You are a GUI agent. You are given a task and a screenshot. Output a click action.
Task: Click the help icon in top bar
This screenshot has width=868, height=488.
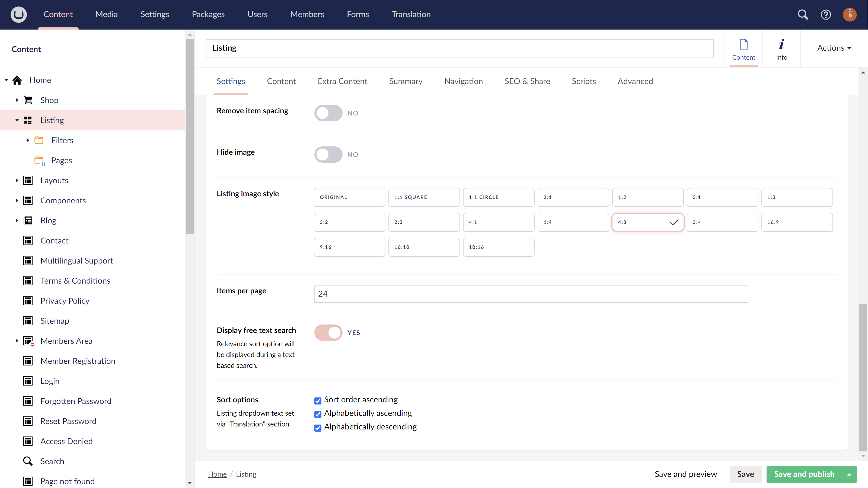(826, 14)
